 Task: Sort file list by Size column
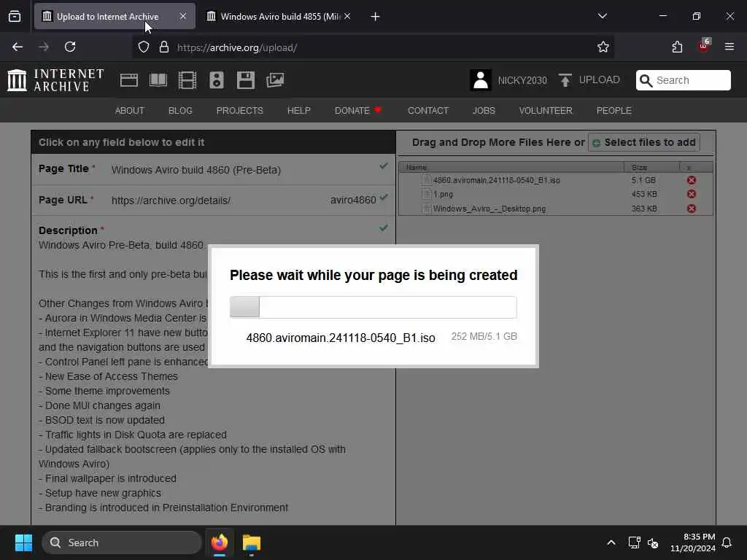[x=651, y=167]
